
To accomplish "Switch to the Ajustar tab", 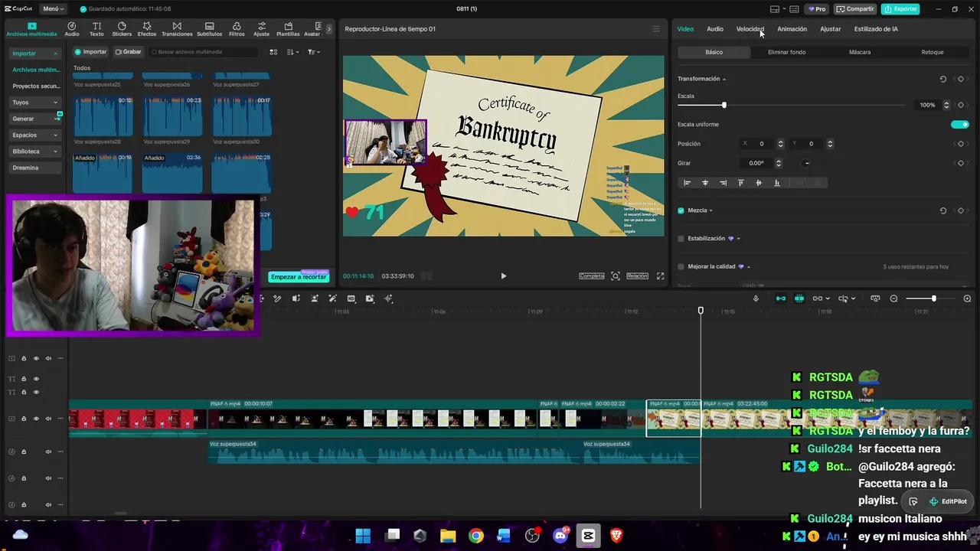I will click(830, 29).
